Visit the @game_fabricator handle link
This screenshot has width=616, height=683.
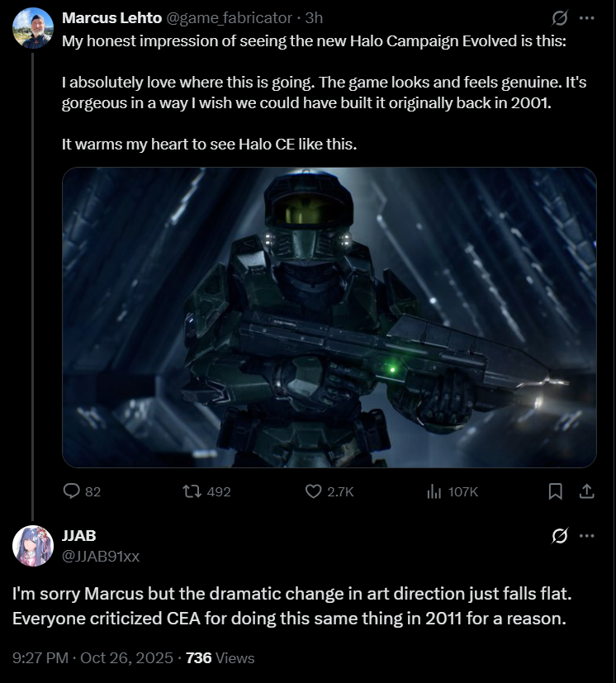click(x=229, y=18)
